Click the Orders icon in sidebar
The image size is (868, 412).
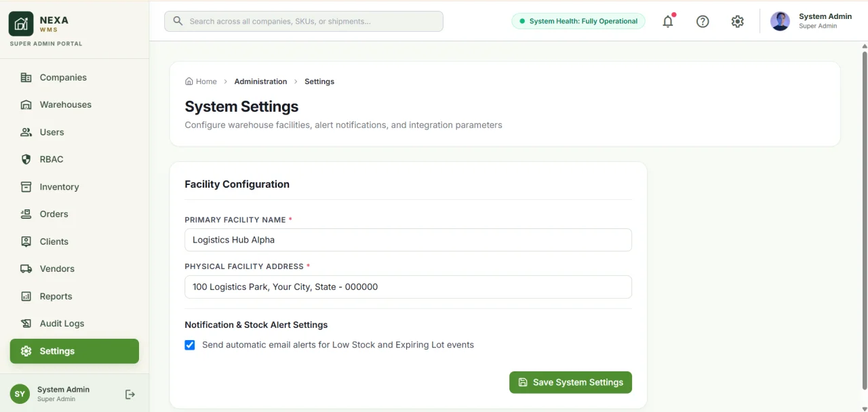(x=26, y=214)
